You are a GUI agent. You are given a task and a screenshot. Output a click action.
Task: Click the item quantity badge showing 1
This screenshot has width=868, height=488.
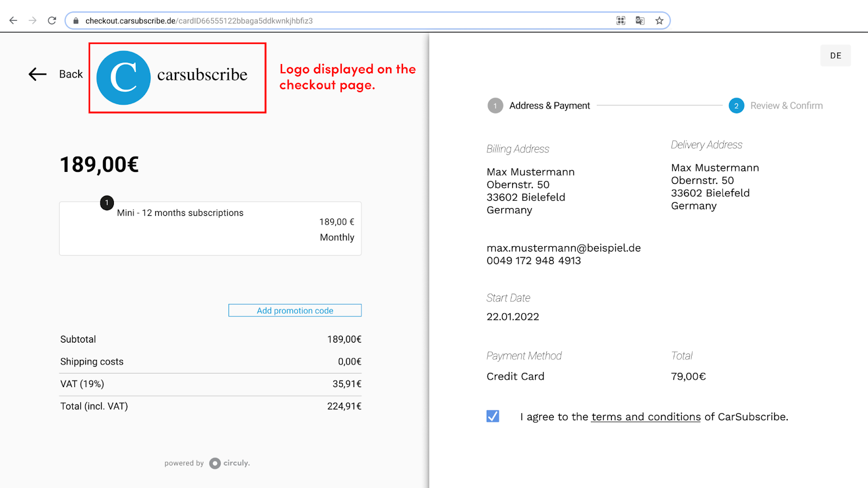coord(107,203)
